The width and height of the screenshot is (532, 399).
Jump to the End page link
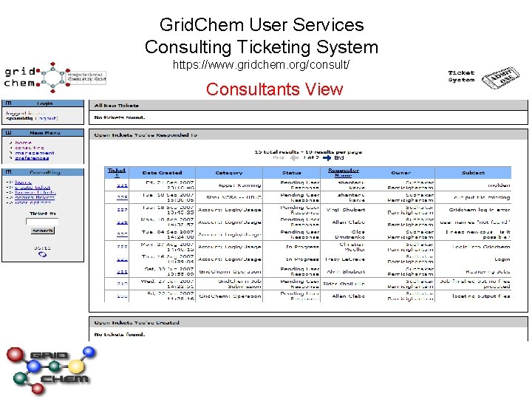(339, 158)
